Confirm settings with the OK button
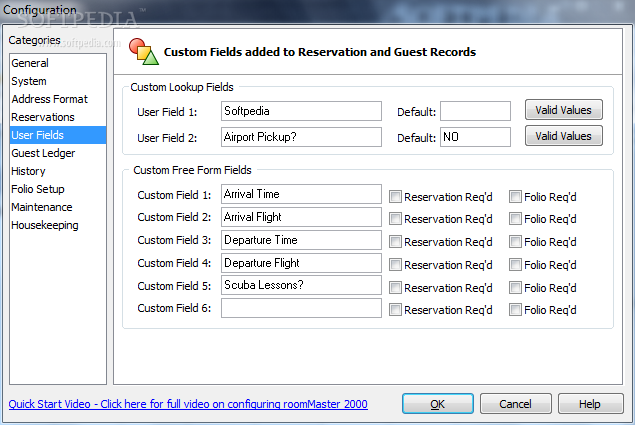Screen dimensions: 635x425 [x=438, y=404]
